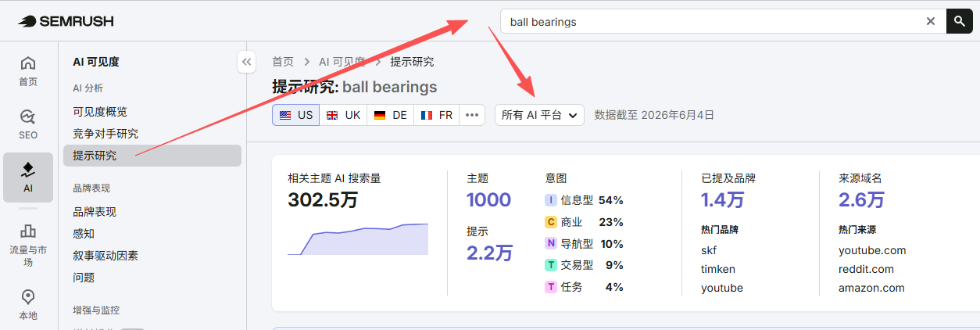980x330 pixels.
Task: Open 可见度概览 in the sidebar
Action: coord(99,112)
